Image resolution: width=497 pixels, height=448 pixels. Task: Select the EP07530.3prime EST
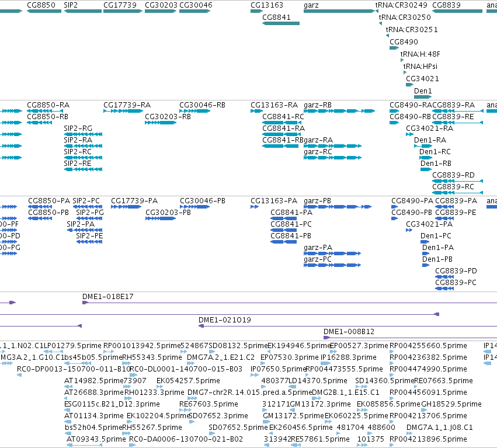point(263,363)
